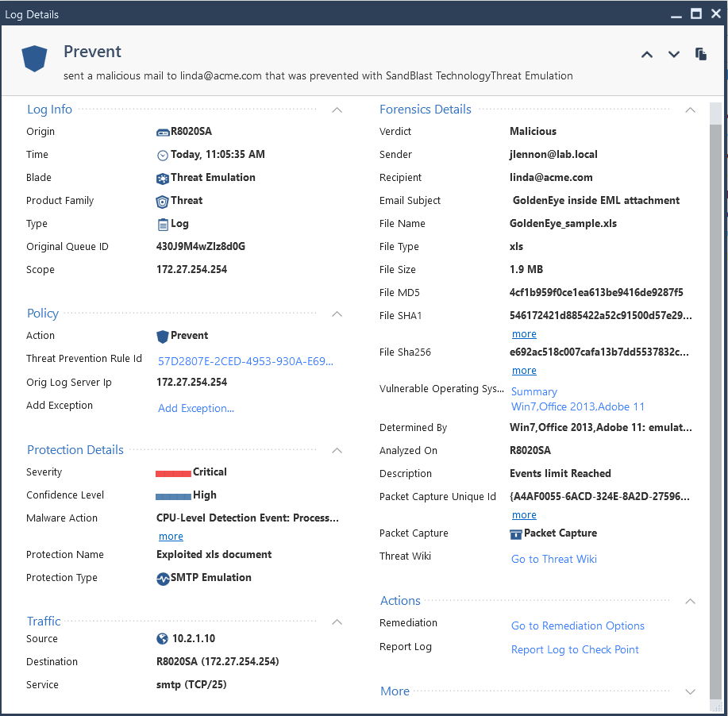Click the SMTP Emulation protection type icon

tap(163, 579)
